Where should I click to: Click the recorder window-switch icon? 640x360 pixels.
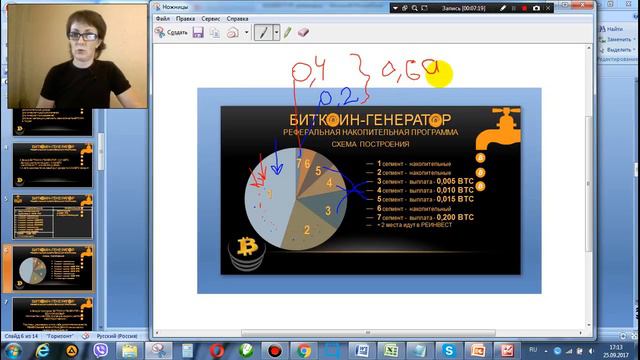(x=405, y=8)
